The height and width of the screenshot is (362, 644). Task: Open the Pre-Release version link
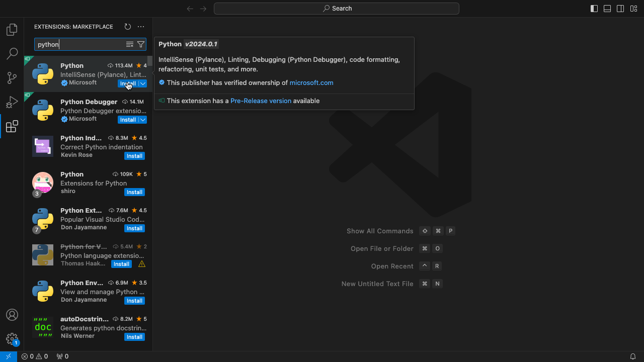tap(261, 101)
